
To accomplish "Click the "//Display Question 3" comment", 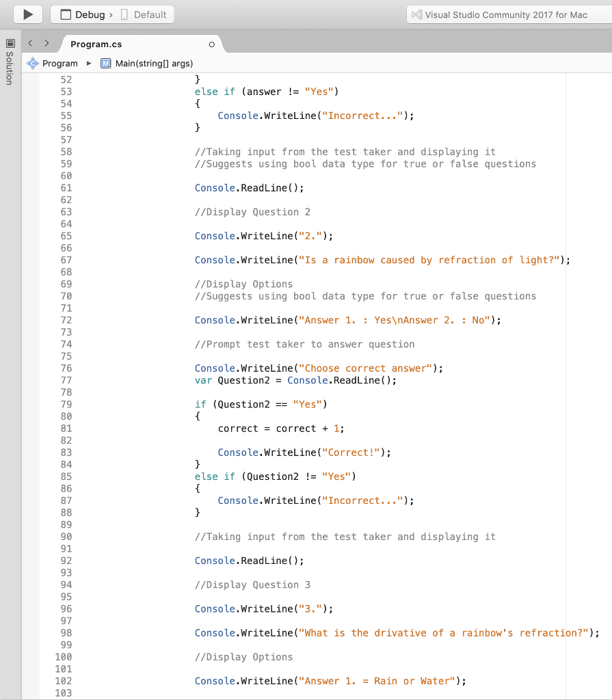I will 252,585.
